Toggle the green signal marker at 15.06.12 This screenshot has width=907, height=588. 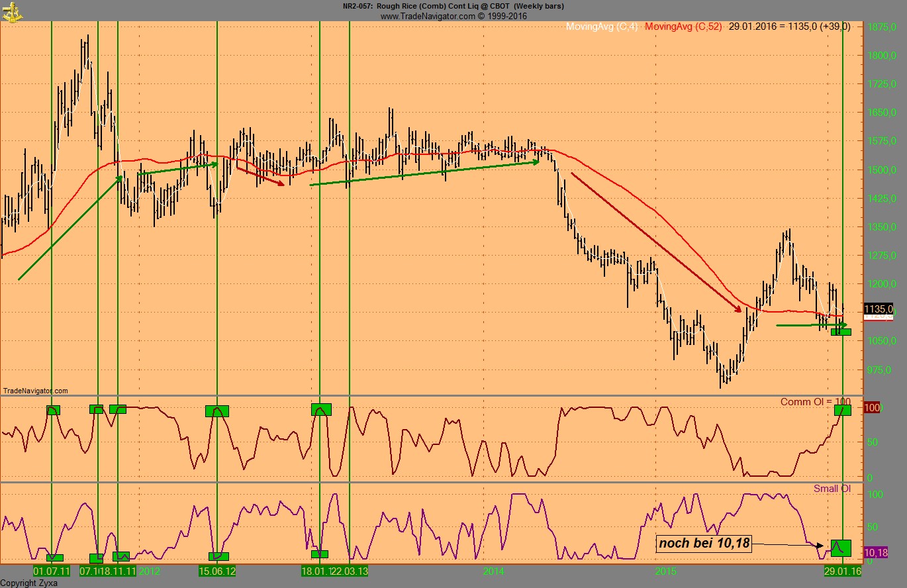pos(216,410)
